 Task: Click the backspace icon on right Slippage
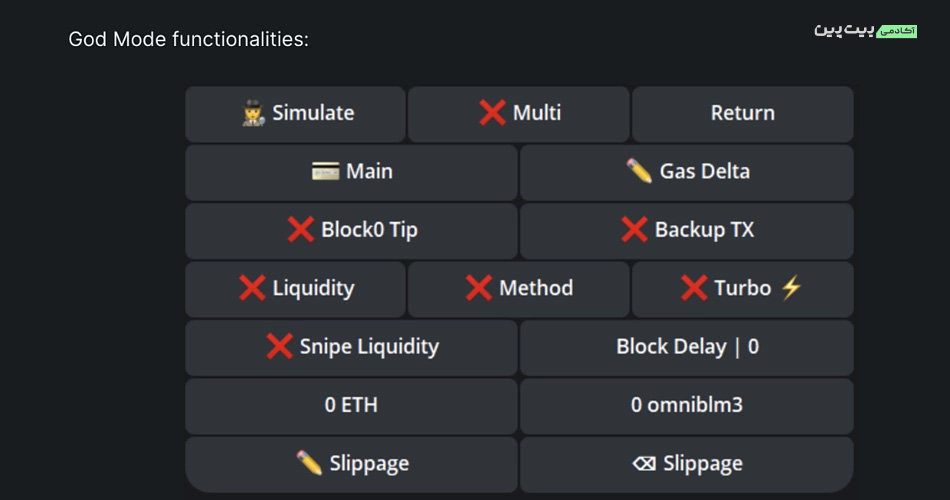(x=644, y=464)
